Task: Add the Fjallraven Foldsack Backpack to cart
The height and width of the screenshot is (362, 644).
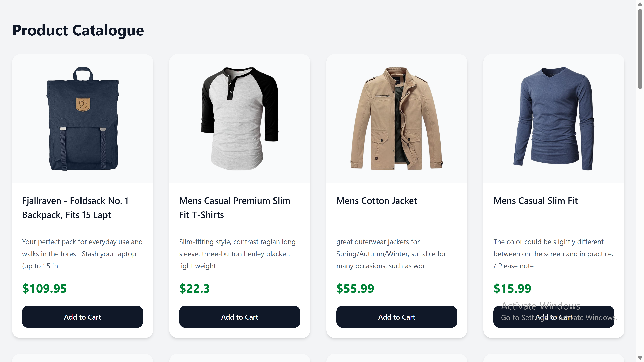Action: pos(83,317)
